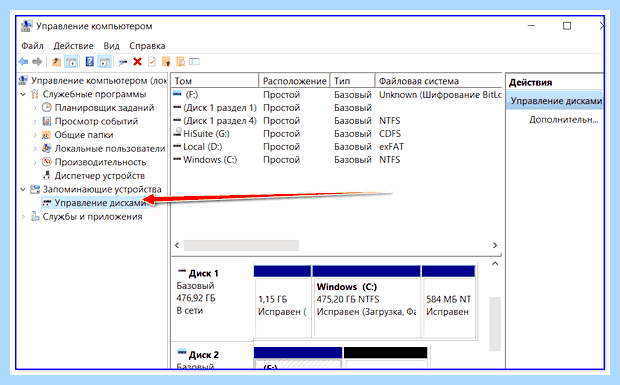Image resolution: width=620 pixels, height=385 pixels.
Task: Click the disk view vertical scrollbar thumb
Action: point(495,323)
